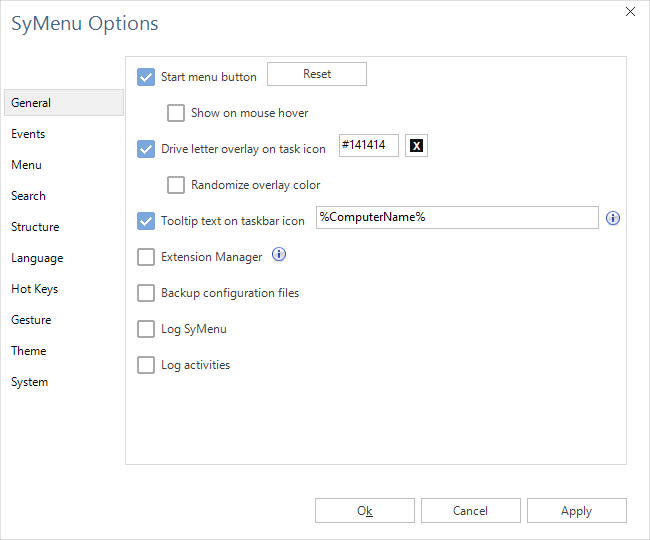The height and width of the screenshot is (540, 650).
Task: Click the info icon next to tooltip text field
Action: [613, 218]
